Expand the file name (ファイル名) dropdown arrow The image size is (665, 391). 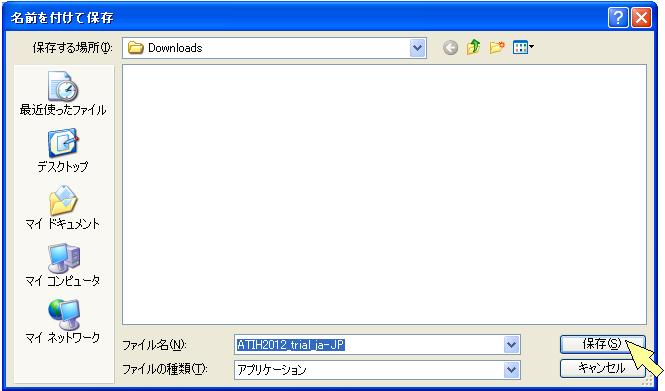tap(511, 345)
